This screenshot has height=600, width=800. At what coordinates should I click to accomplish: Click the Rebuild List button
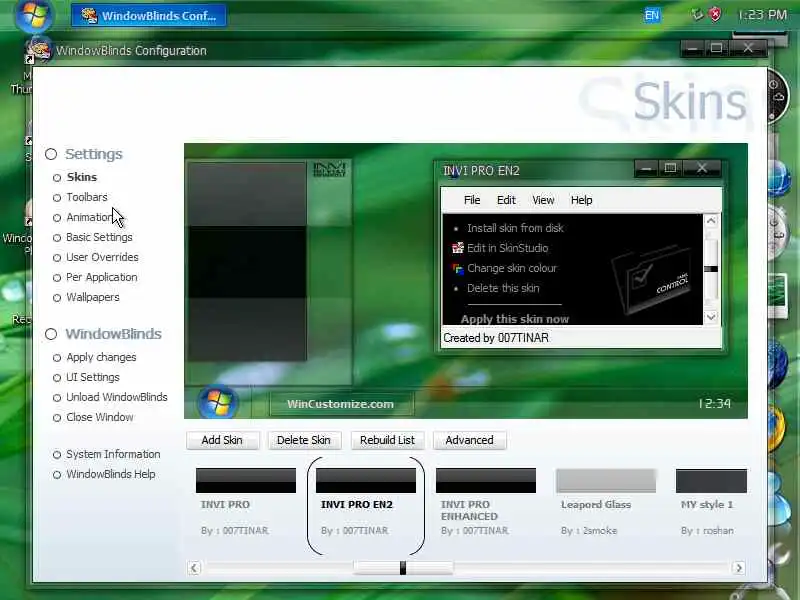tap(387, 440)
